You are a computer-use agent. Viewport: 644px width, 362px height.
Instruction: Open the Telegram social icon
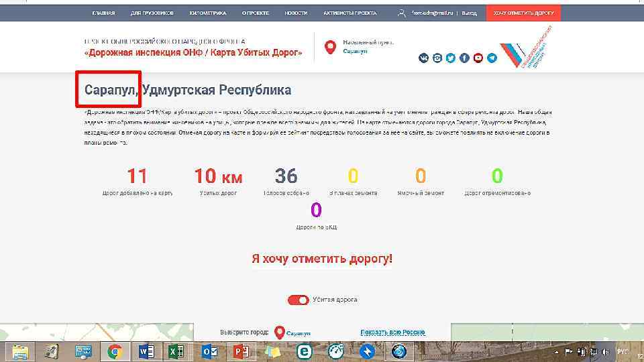(492, 58)
